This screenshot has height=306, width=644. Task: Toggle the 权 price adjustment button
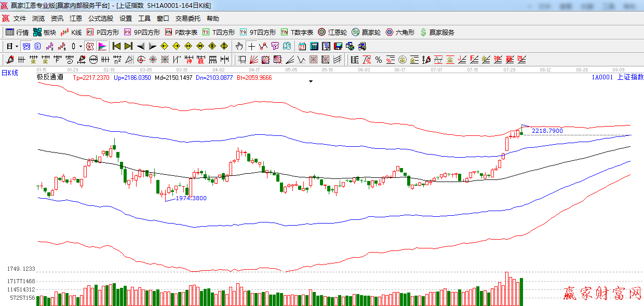tap(89, 46)
